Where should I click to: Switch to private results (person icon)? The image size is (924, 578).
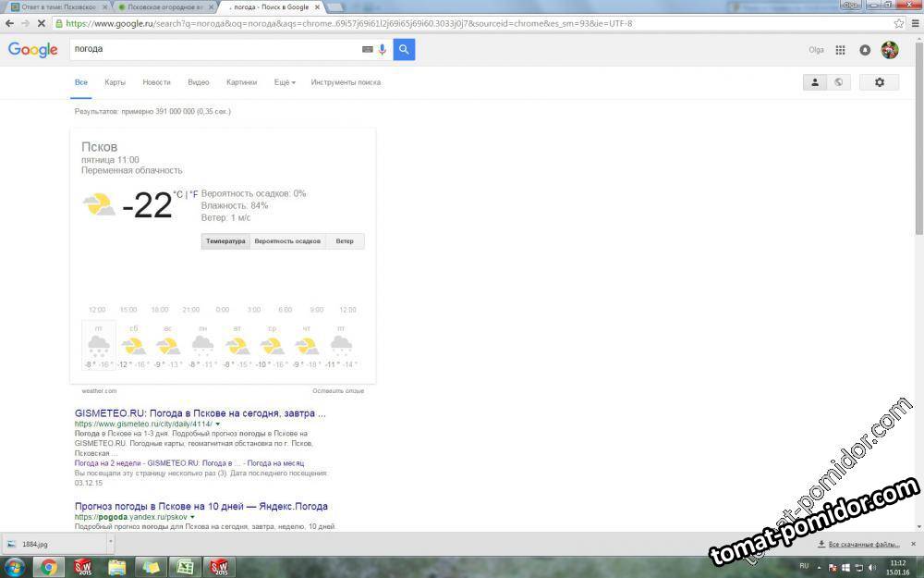click(x=814, y=82)
